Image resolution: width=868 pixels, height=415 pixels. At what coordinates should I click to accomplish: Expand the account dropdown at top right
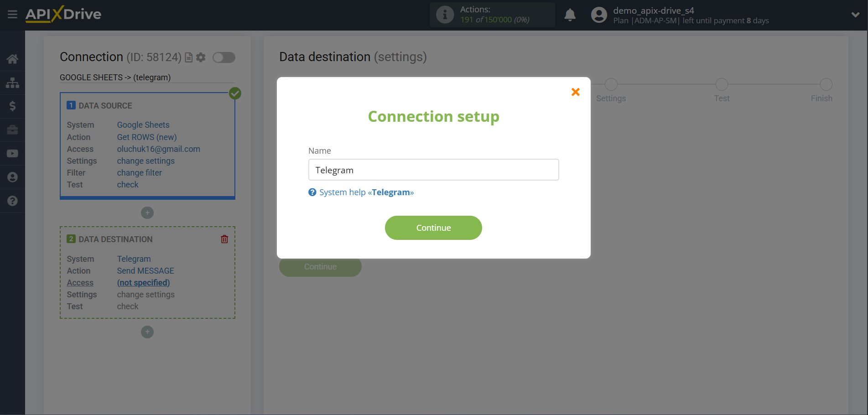point(855,14)
